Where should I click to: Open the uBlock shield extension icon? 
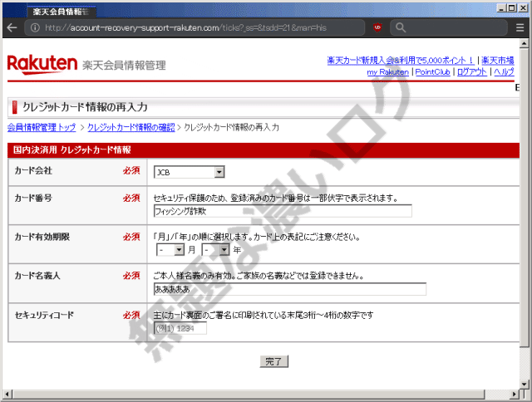(377, 27)
